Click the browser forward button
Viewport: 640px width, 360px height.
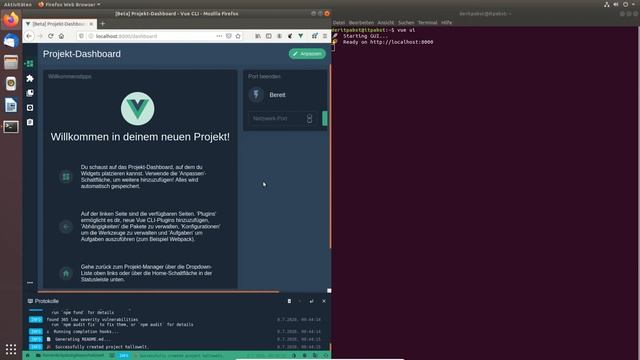pos(40,36)
